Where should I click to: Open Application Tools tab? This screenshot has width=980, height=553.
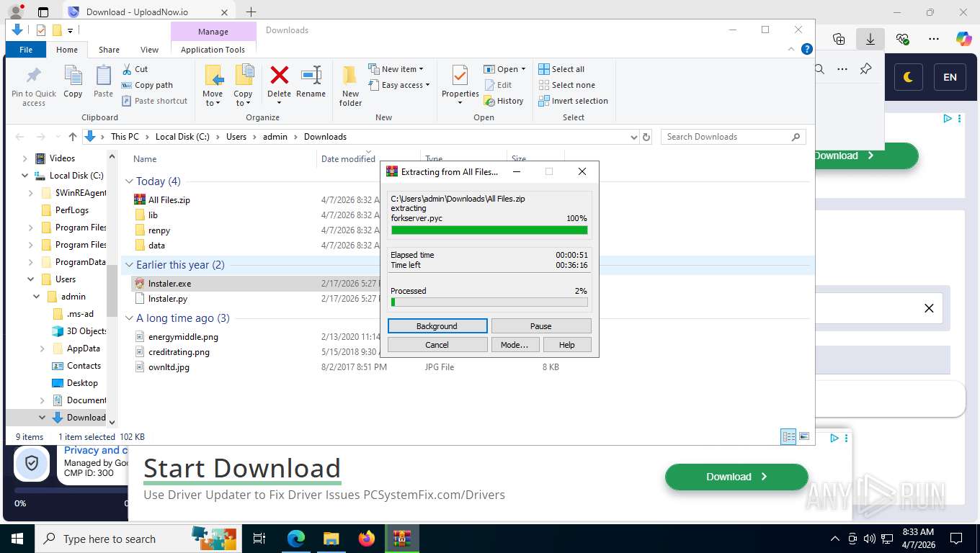(x=213, y=50)
